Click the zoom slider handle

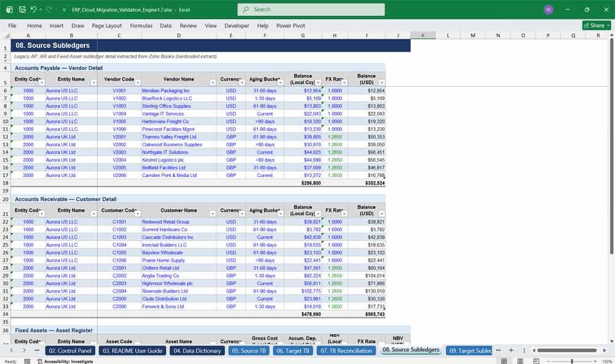572,362
